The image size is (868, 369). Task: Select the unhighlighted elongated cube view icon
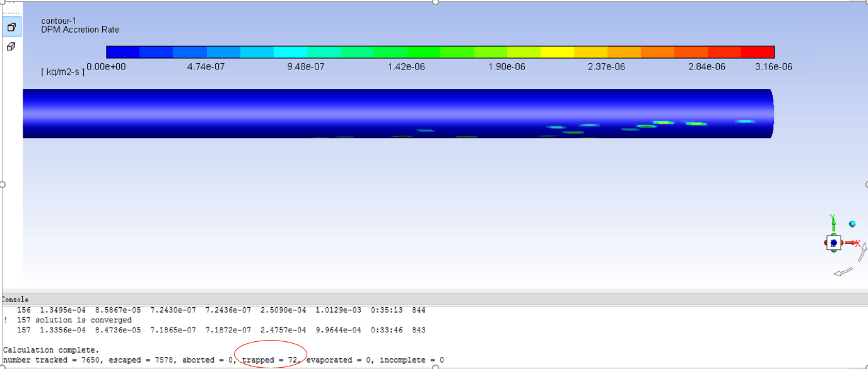click(x=11, y=47)
